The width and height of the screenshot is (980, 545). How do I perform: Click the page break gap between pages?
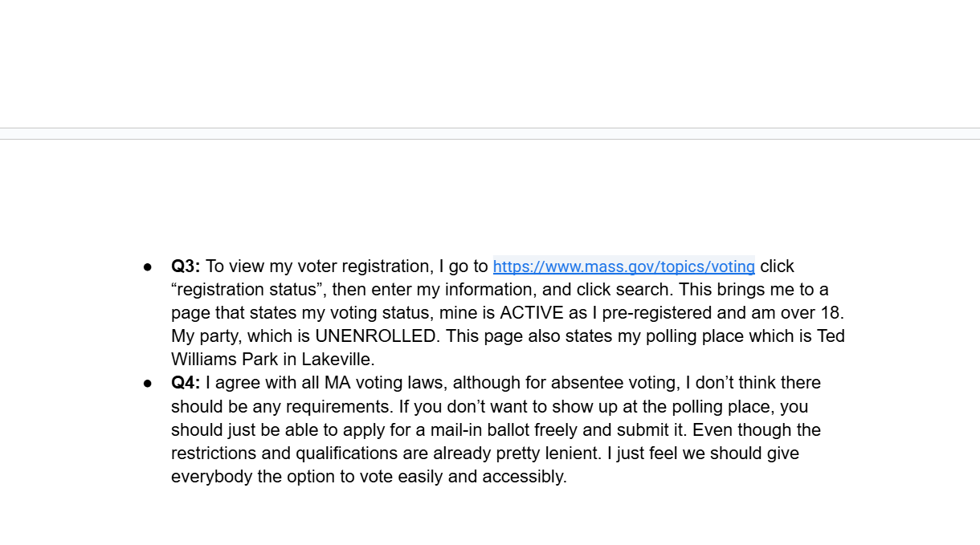[490, 133]
